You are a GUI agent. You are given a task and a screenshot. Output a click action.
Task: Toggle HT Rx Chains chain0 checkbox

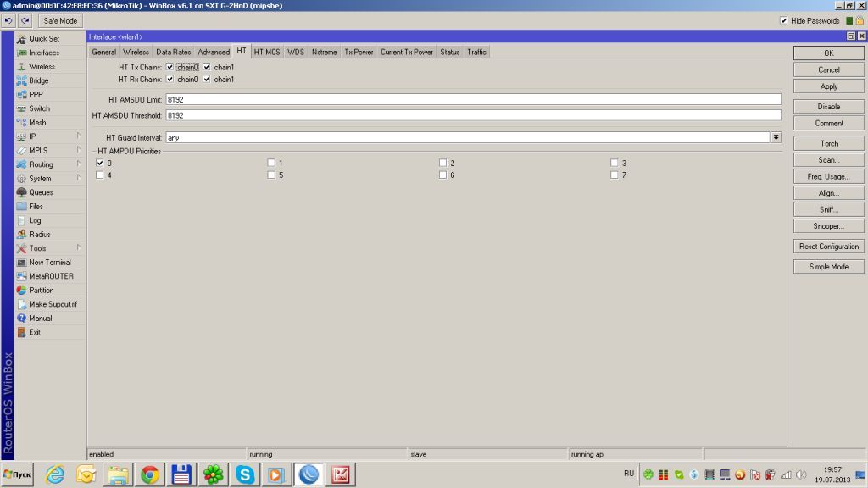pos(170,79)
